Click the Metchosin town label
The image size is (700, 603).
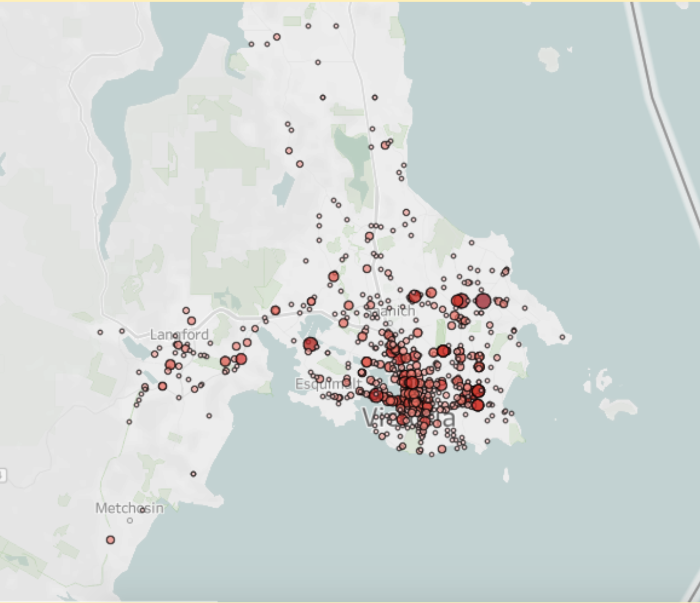[x=129, y=508]
